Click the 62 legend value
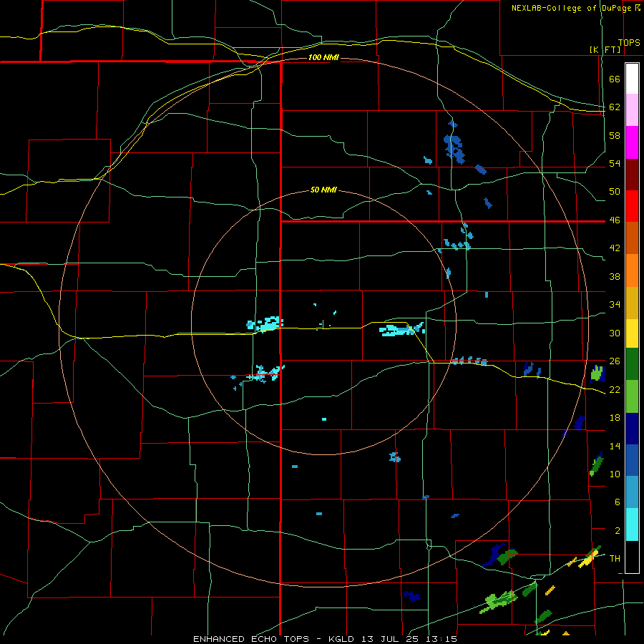This screenshot has height=644, width=644. [615, 107]
